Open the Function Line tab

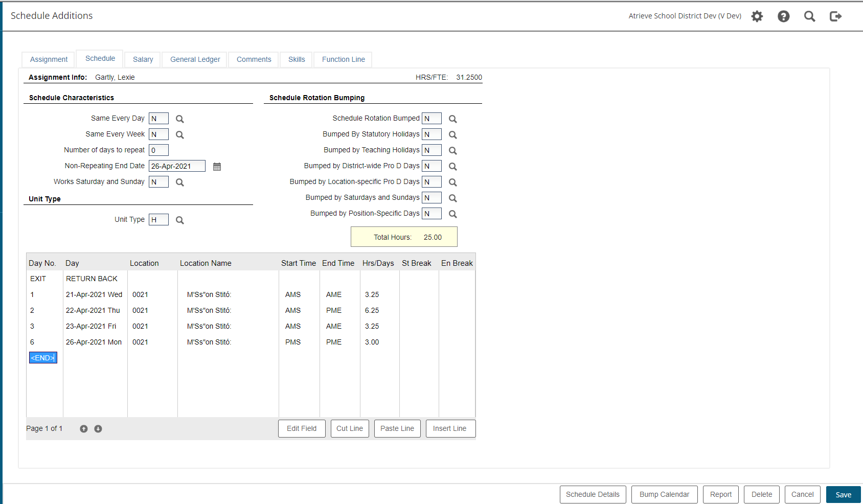[x=343, y=59]
